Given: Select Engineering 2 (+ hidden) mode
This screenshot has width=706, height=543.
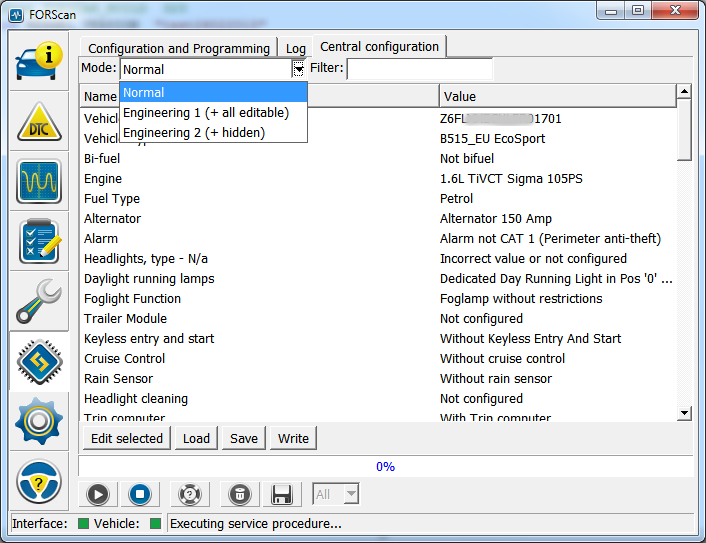Looking at the screenshot, I should (194, 132).
